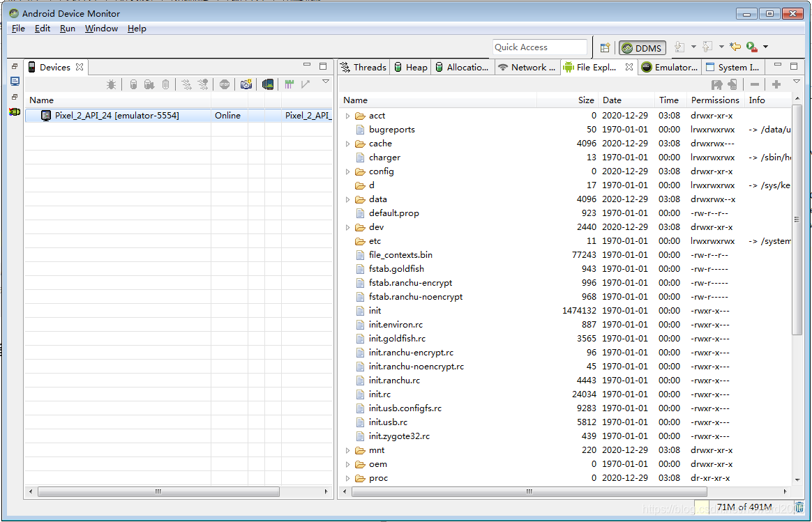Maximize the Devices panel

[323, 66]
